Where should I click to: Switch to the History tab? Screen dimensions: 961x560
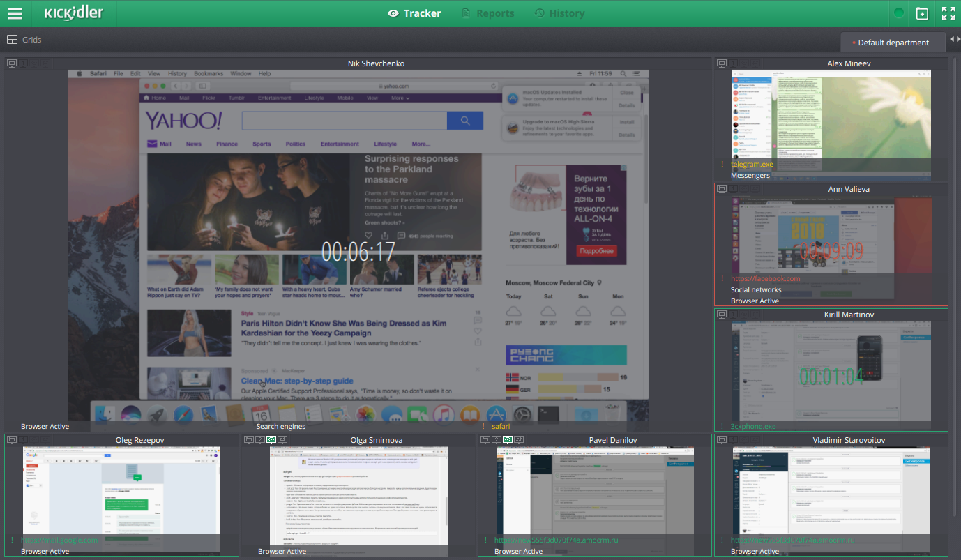tap(559, 13)
